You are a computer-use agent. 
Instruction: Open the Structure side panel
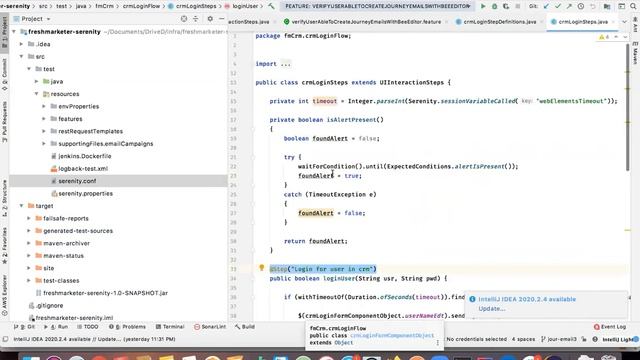coord(4,198)
